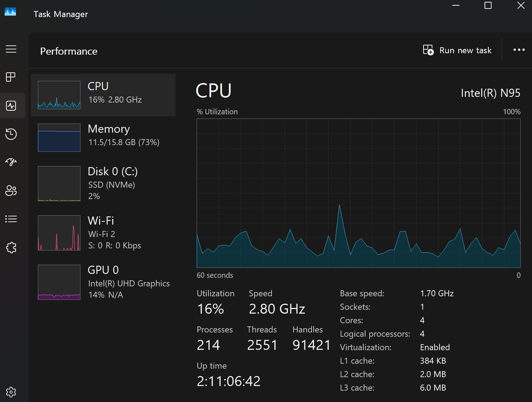Click the L2 cache value 2.0 MB
This screenshot has width=532, height=402.
pos(433,374)
